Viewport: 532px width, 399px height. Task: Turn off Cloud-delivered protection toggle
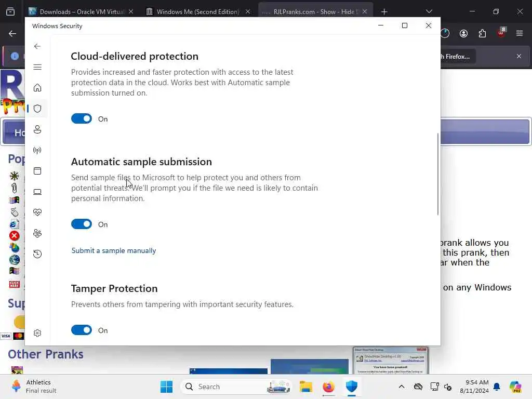click(x=82, y=119)
